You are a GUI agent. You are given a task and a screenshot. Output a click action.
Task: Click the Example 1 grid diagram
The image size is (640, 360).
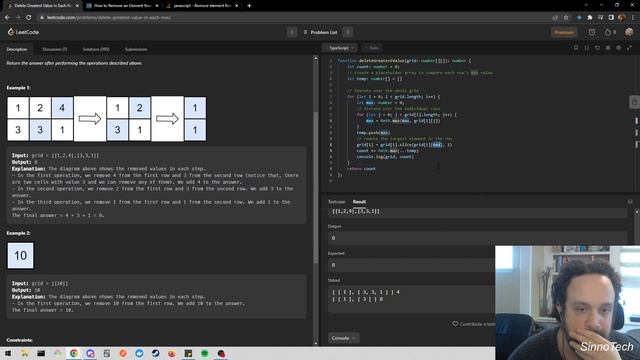[107, 119]
